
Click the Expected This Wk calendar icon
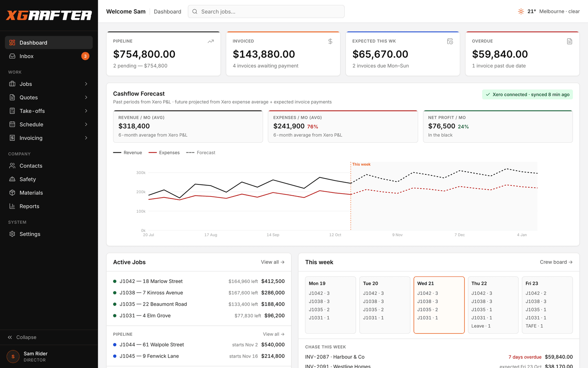point(450,41)
